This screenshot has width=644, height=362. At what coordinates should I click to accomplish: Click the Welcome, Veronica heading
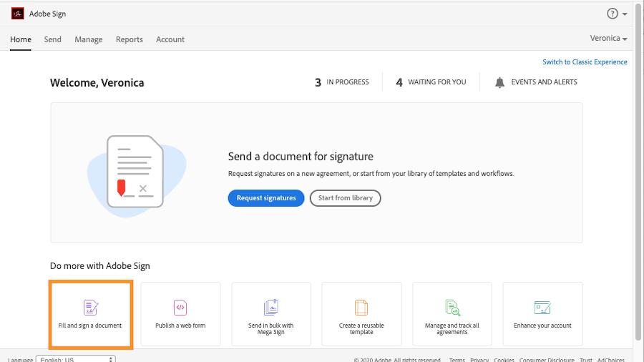97,82
